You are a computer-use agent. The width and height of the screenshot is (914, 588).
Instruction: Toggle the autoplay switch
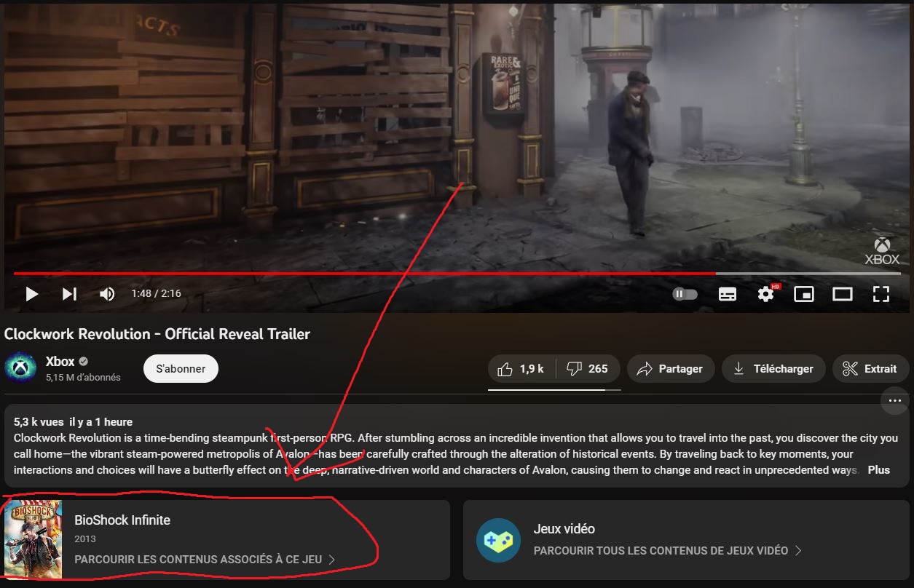(685, 294)
